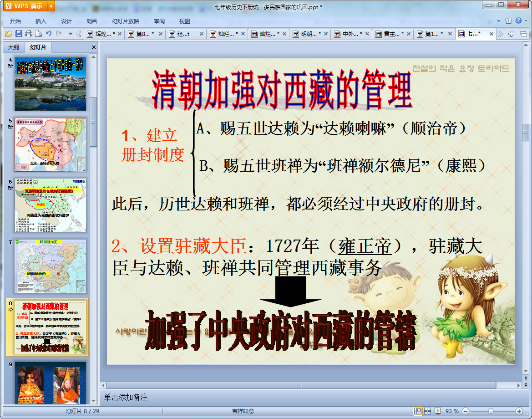
Task: Open the skin (shirt) icon
Action: pyautogui.click(x=509, y=21)
